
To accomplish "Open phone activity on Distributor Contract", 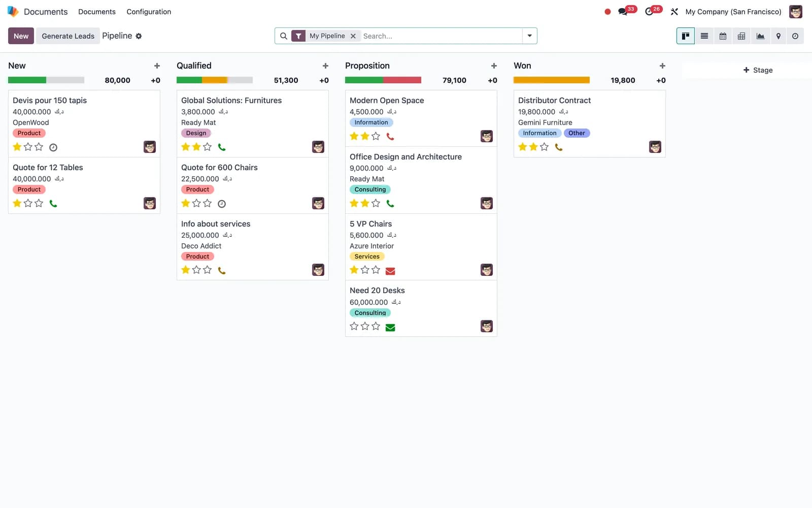I will pos(559,147).
